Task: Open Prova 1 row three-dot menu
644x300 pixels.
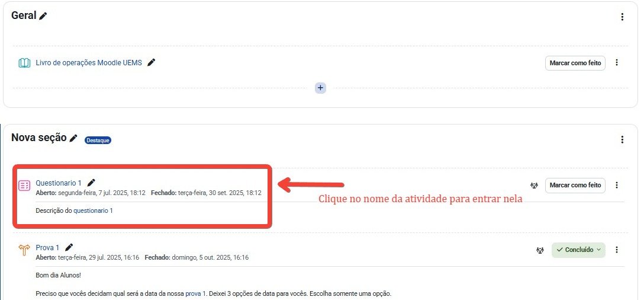Action: (x=617, y=250)
